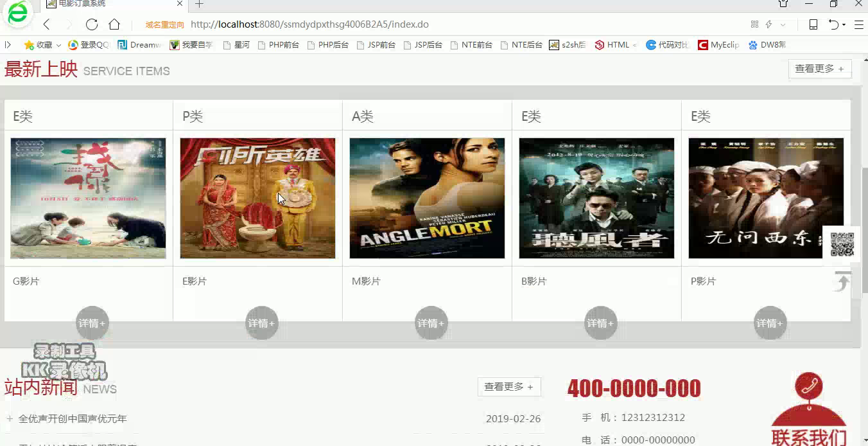Screen dimensions: 868x446
Task: Click 查看更多 beside 最新上映
Action: tap(820, 69)
